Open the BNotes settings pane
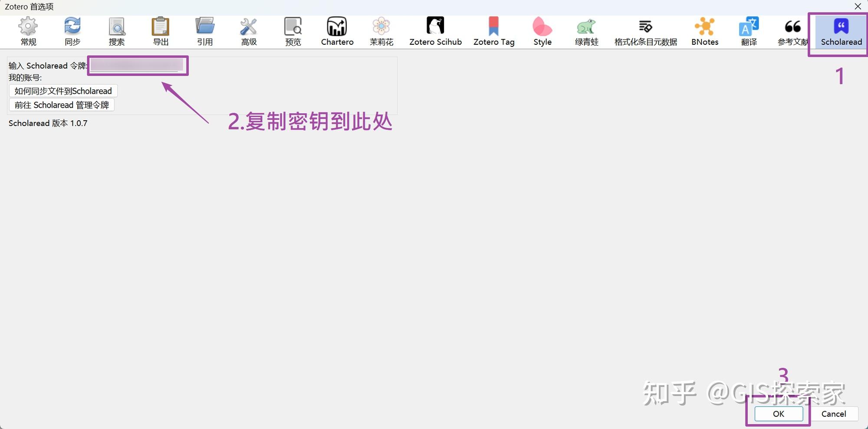Viewport: 868px width, 429px height. click(x=704, y=30)
